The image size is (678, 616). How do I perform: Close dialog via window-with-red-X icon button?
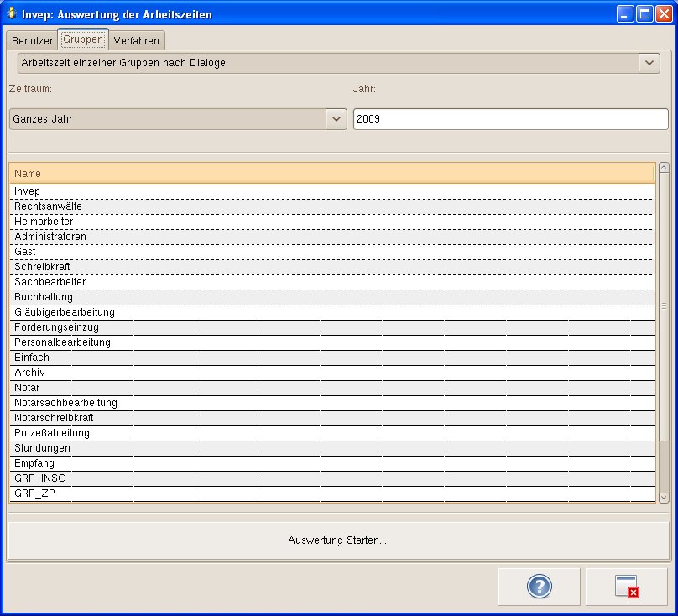tap(627, 587)
